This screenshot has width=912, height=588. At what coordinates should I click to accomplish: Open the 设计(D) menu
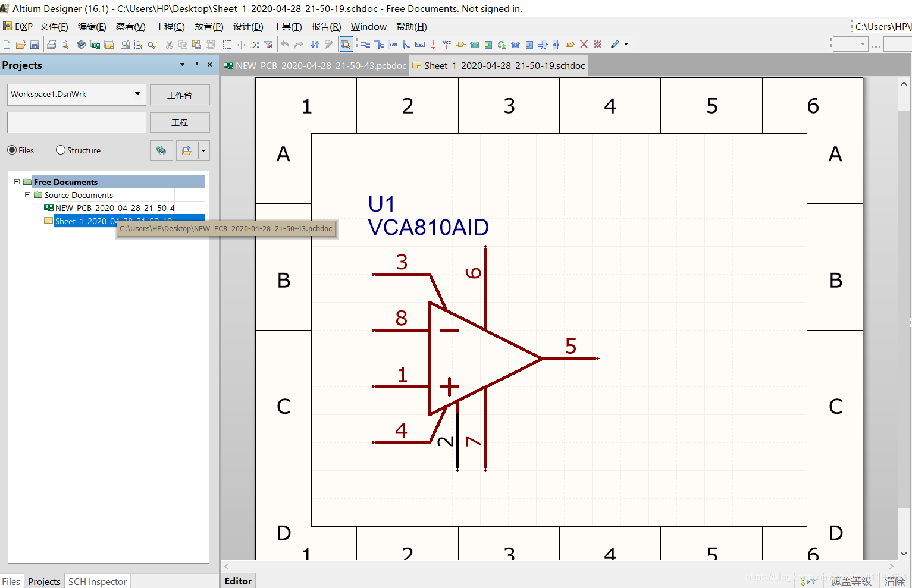coord(248,27)
